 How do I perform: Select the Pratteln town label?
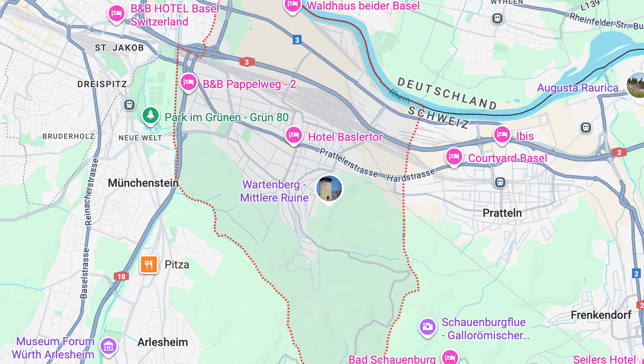pos(502,213)
